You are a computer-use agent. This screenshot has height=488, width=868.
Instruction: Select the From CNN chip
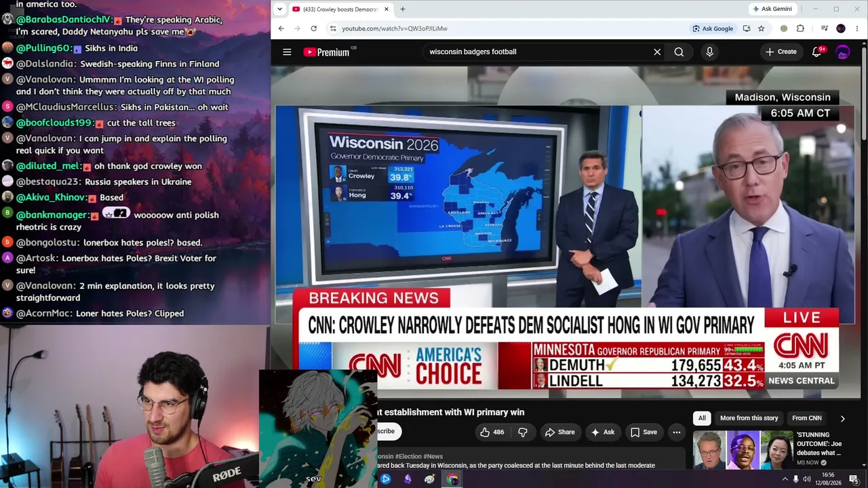coord(807,418)
